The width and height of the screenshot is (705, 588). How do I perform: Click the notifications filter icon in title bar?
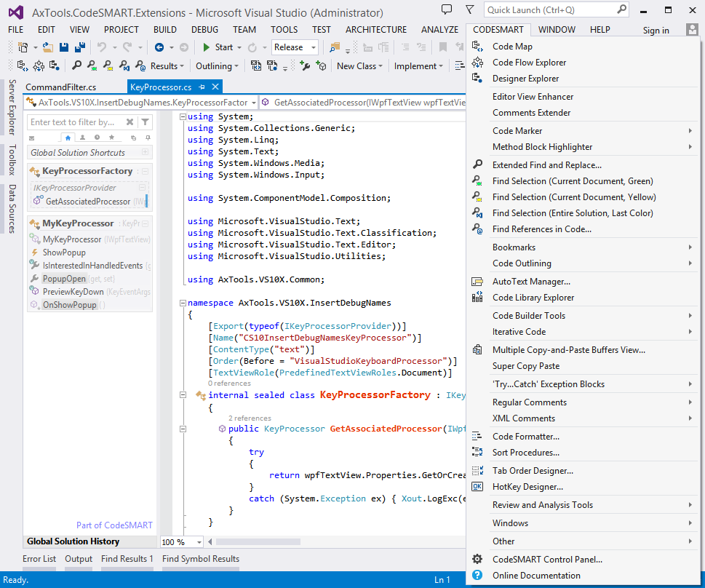(x=470, y=9)
